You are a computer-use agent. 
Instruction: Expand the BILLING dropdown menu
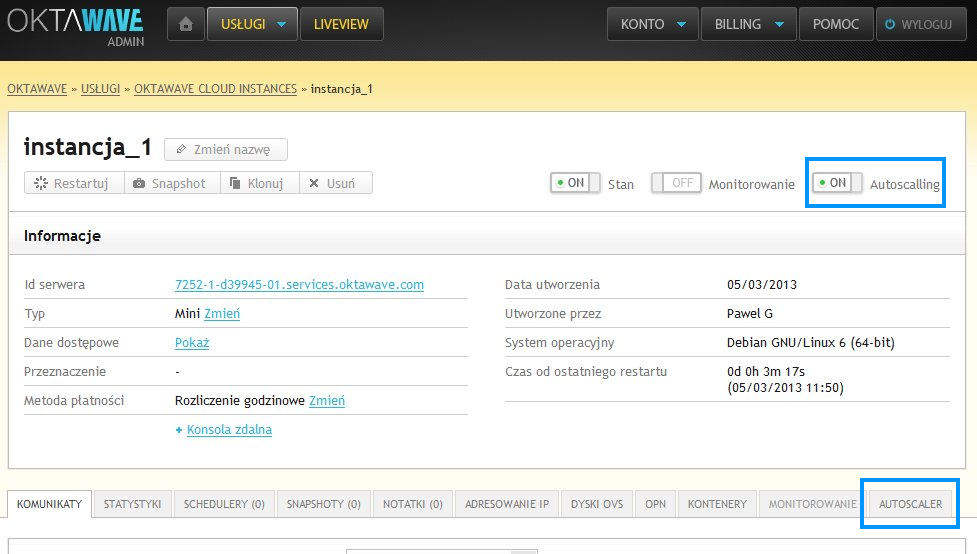click(x=748, y=24)
